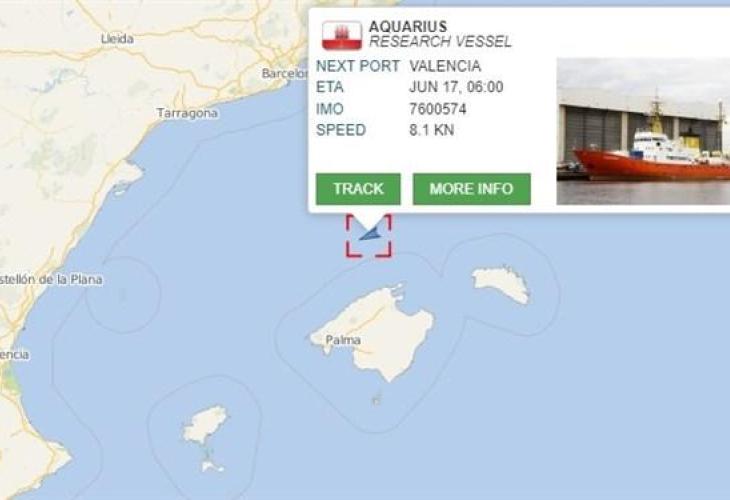Click the small Cabrera islet below Mallorca
The width and height of the screenshot is (730, 500).
click(376, 399)
